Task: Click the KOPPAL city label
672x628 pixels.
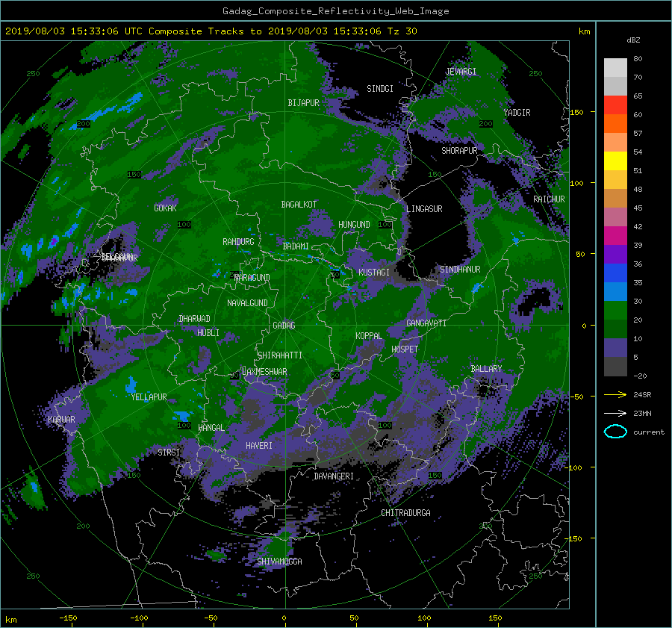Action: 369,335
